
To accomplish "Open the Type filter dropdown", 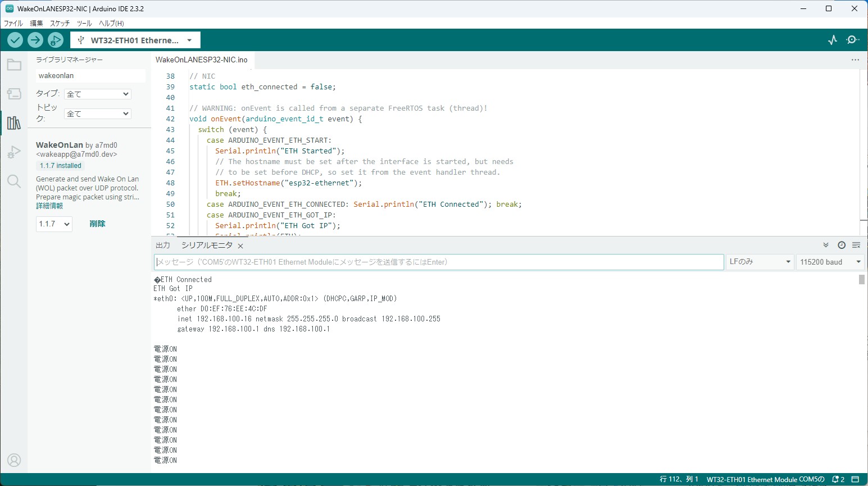I will 98,94.
